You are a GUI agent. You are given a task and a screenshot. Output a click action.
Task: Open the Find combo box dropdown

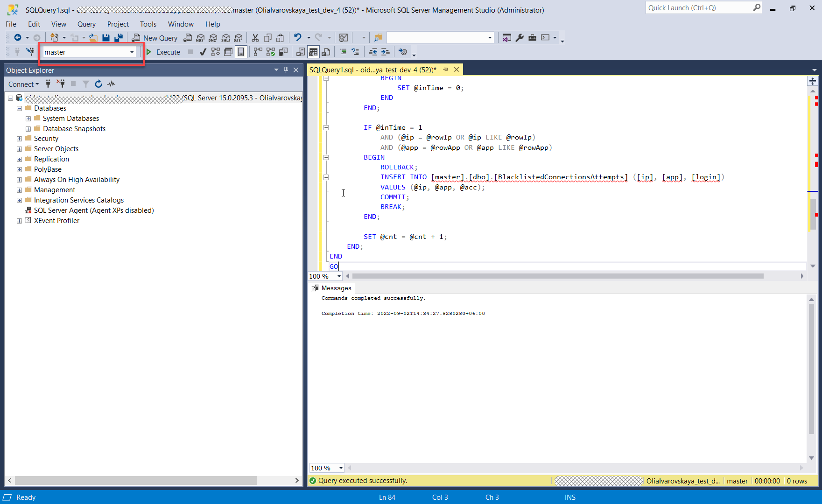pyautogui.click(x=490, y=38)
